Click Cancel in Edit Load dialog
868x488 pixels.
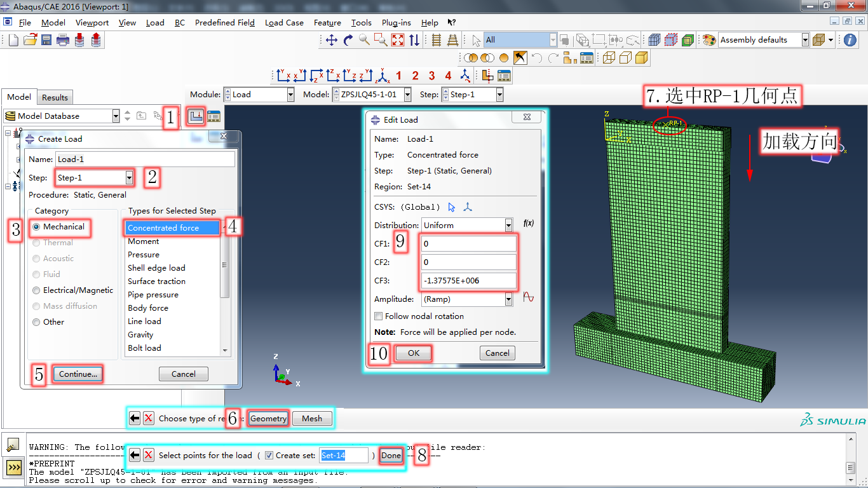pos(498,353)
